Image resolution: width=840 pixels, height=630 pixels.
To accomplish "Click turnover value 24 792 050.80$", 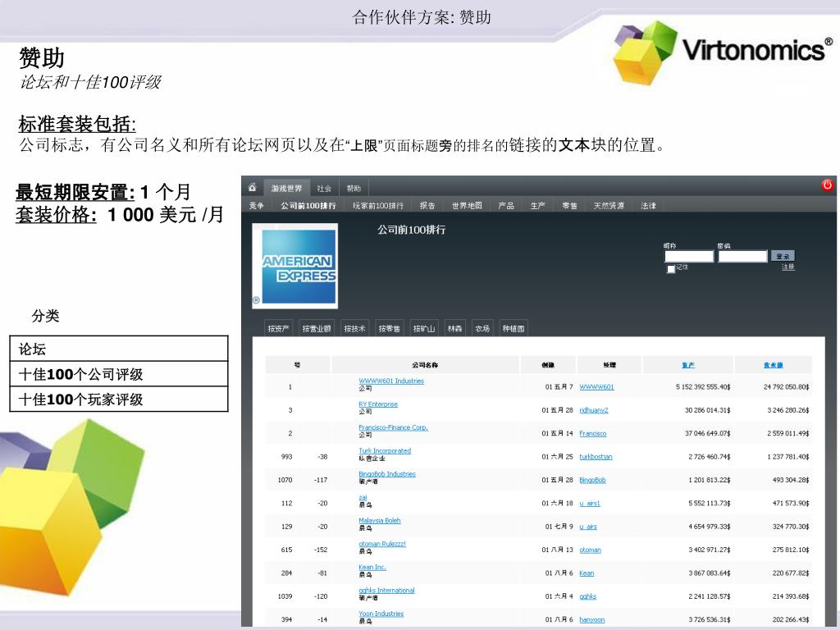I will coord(786,387).
